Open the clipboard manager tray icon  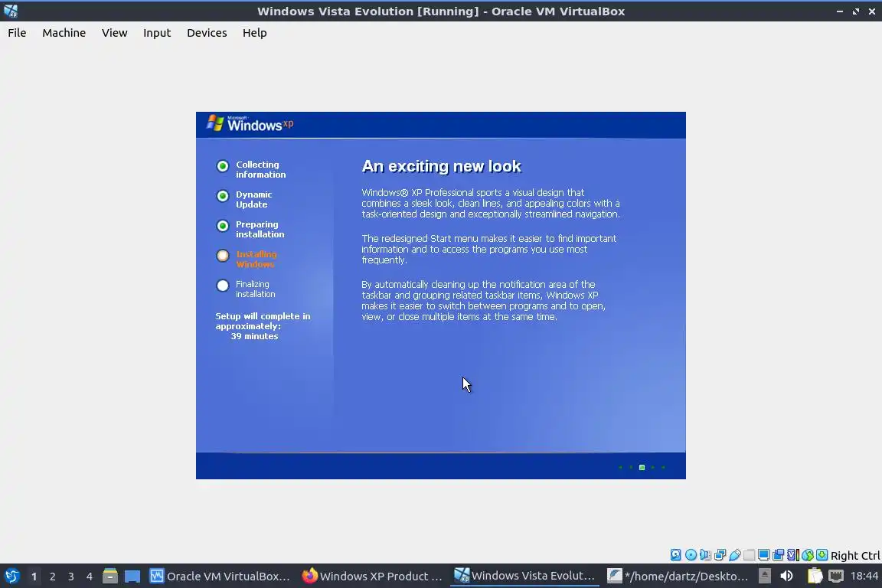pos(815,576)
